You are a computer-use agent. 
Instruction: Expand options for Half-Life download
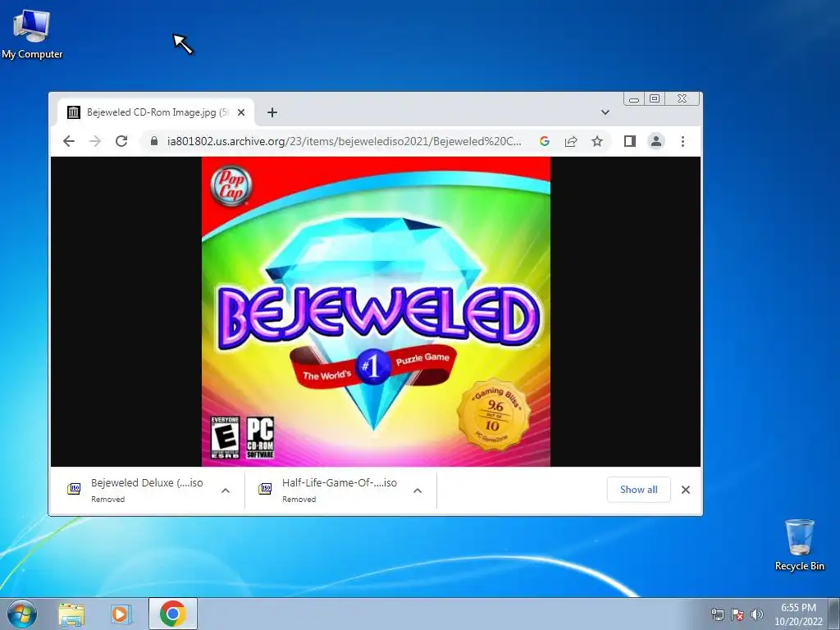tap(418, 491)
